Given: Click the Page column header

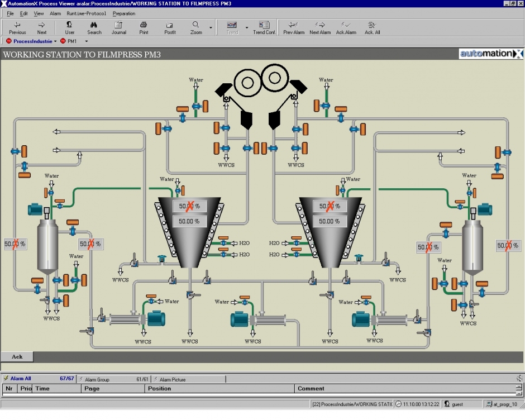Looking at the screenshot, I should (113, 389).
